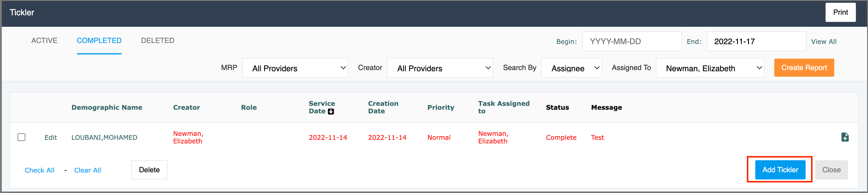
Task: Click the Check All link
Action: point(39,170)
